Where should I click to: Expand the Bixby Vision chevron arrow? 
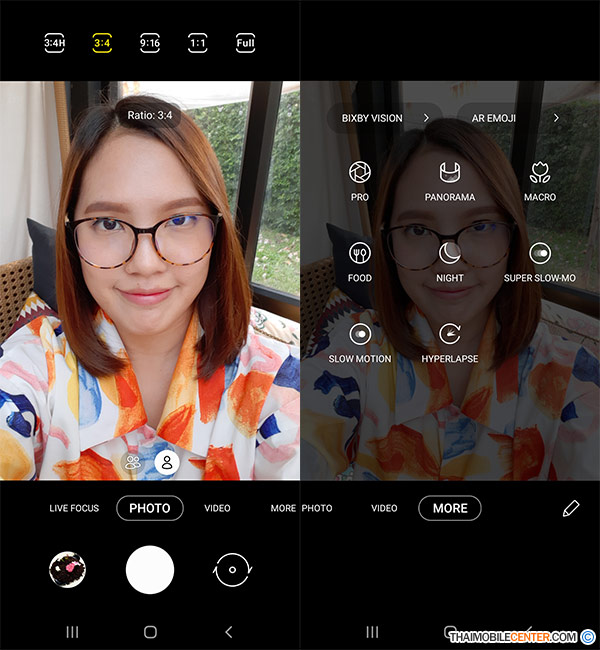(426, 118)
